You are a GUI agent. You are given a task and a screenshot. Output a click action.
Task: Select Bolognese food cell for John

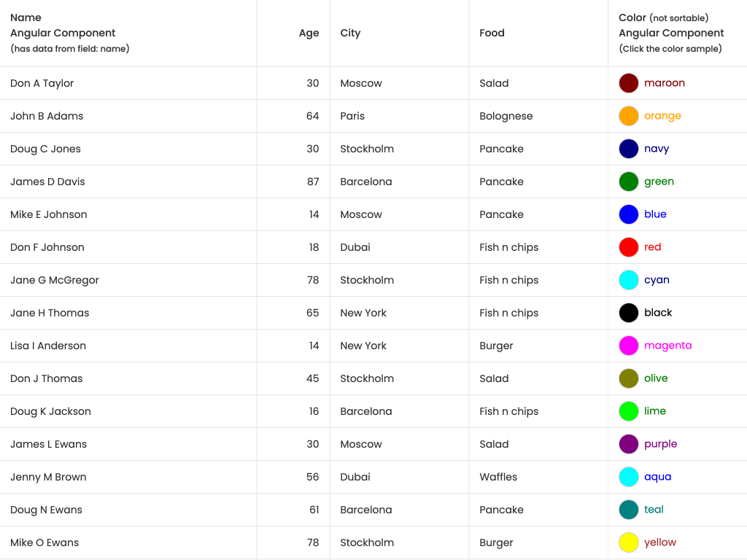506,116
